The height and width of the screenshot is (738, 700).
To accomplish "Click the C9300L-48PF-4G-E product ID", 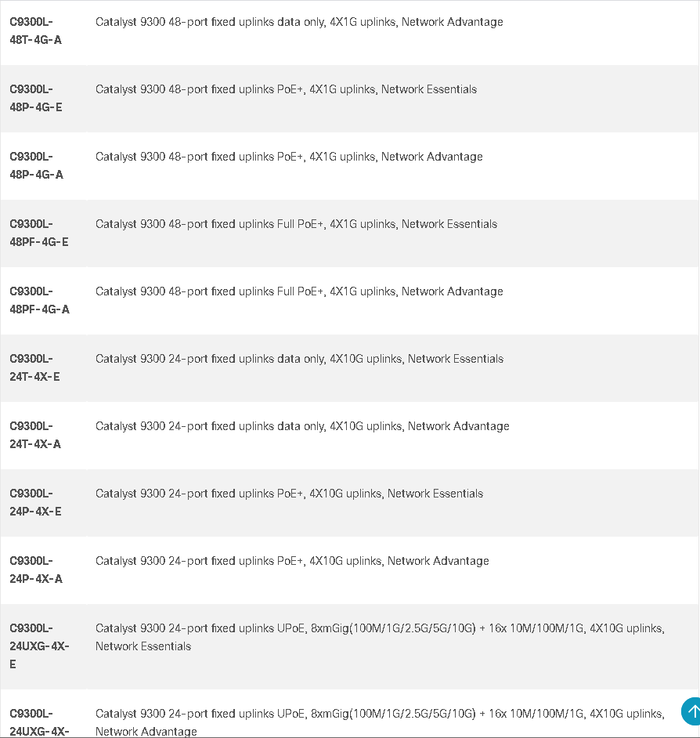I will (39, 233).
